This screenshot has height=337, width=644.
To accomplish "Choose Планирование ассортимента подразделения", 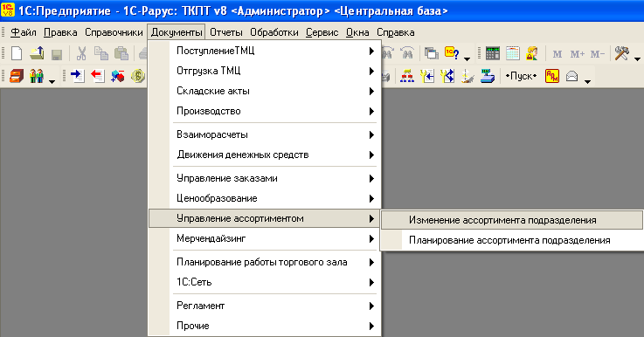I will [x=512, y=240].
